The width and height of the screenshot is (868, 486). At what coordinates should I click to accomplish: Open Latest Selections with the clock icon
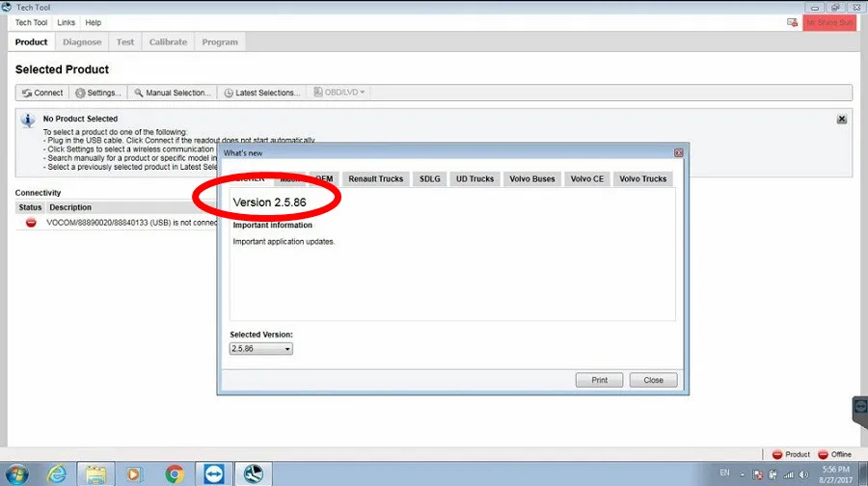point(261,93)
